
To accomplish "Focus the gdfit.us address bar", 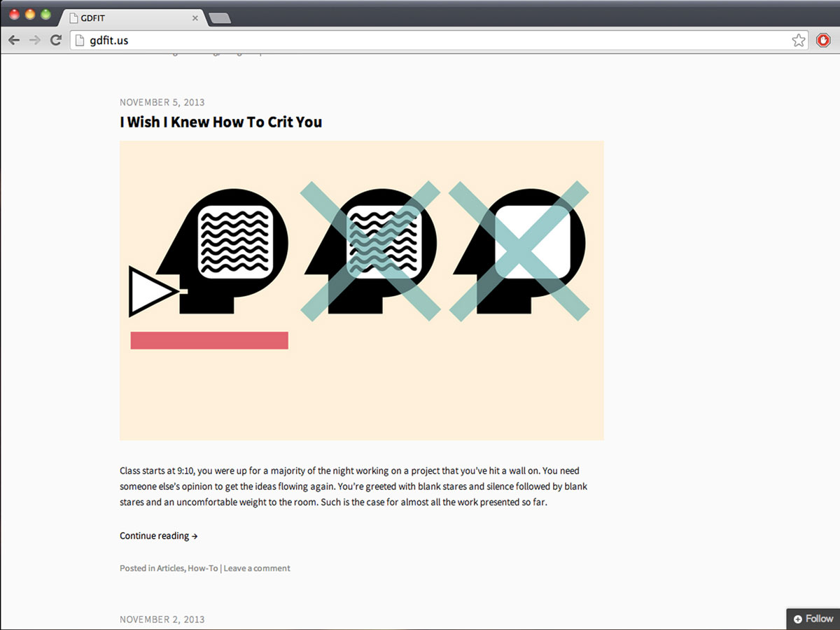I will (439, 41).
